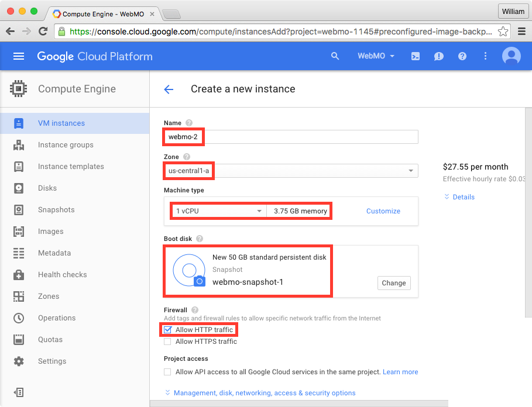Click the Instance groups sidebar icon
532x407 pixels.
point(19,145)
